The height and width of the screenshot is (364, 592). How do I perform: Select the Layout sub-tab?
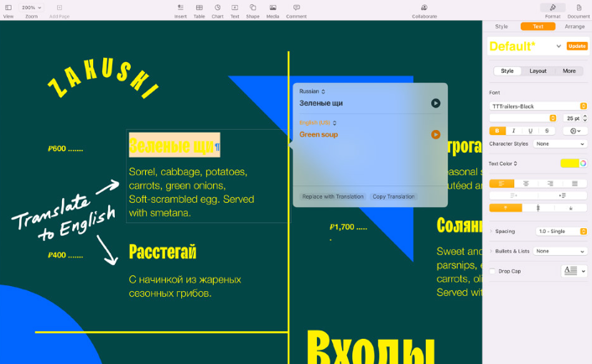click(x=537, y=71)
